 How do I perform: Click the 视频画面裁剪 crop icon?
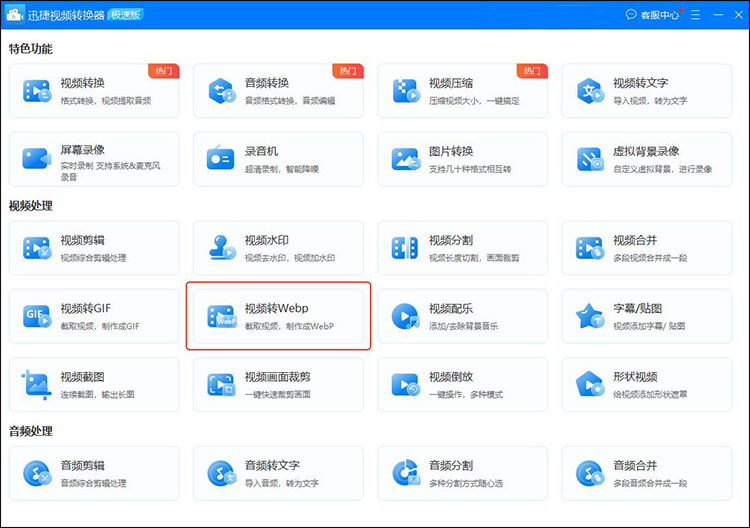click(221, 385)
